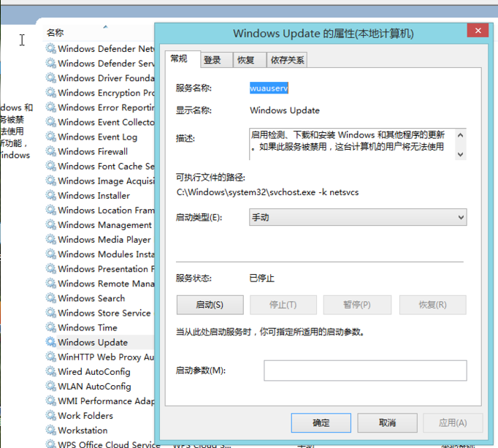The width and height of the screenshot is (498, 448).
Task: Click the greyed 恢复(R) resume button
Action: coord(432,305)
